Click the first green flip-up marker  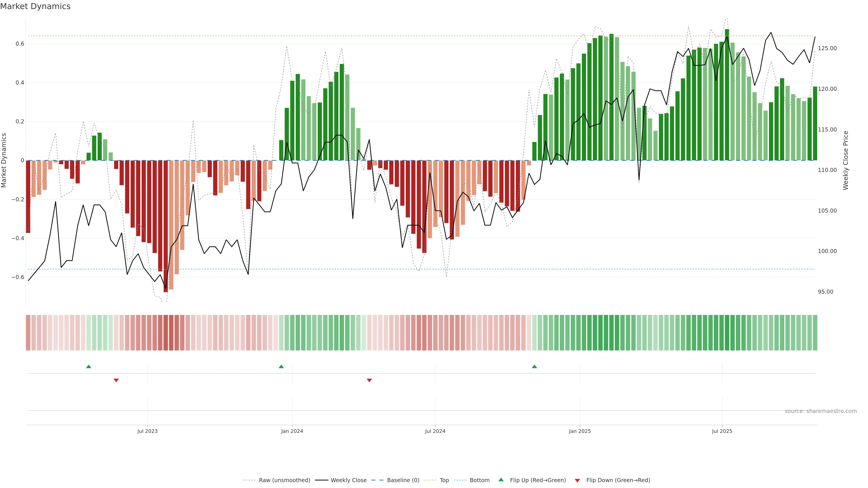89,366
